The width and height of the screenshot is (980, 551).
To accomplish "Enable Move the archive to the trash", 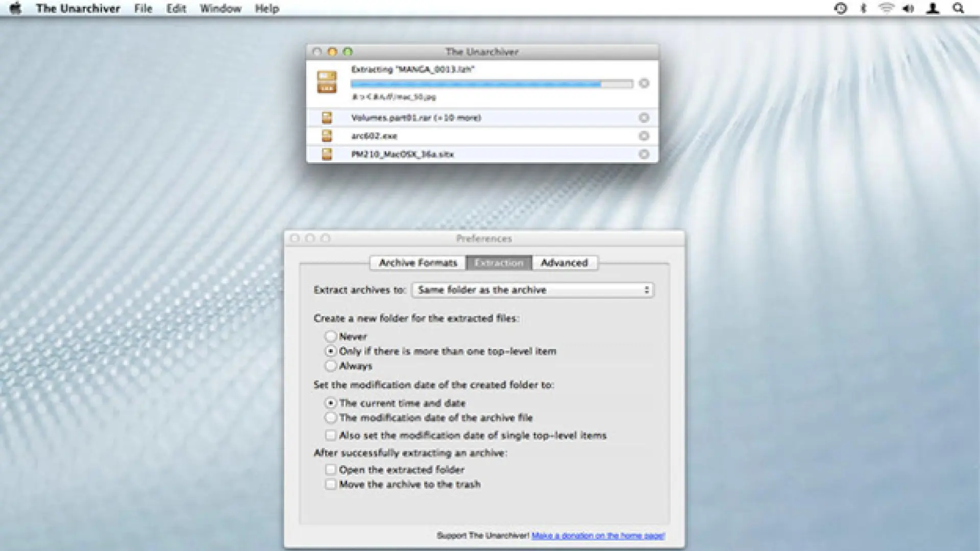I will (x=331, y=485).
